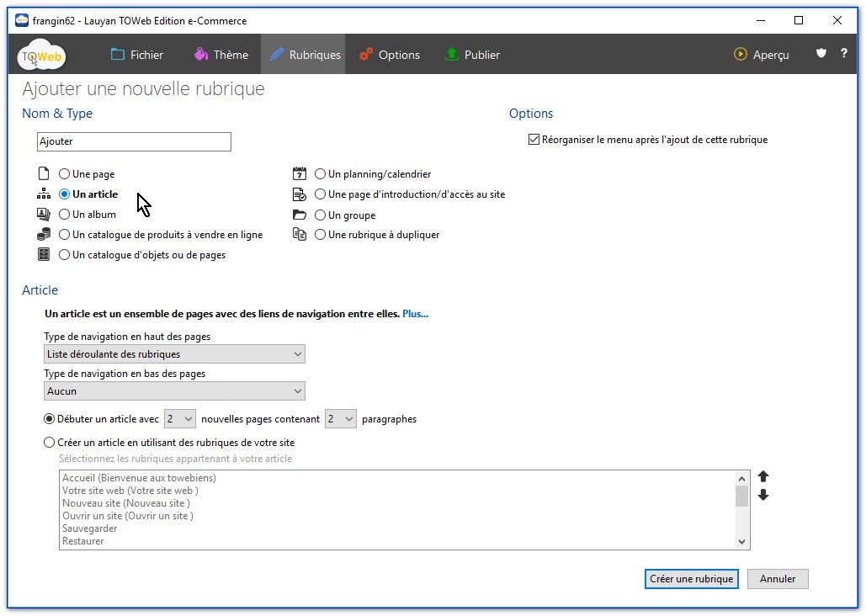Click the folder icon beside Un groupe

pos(299,215)
